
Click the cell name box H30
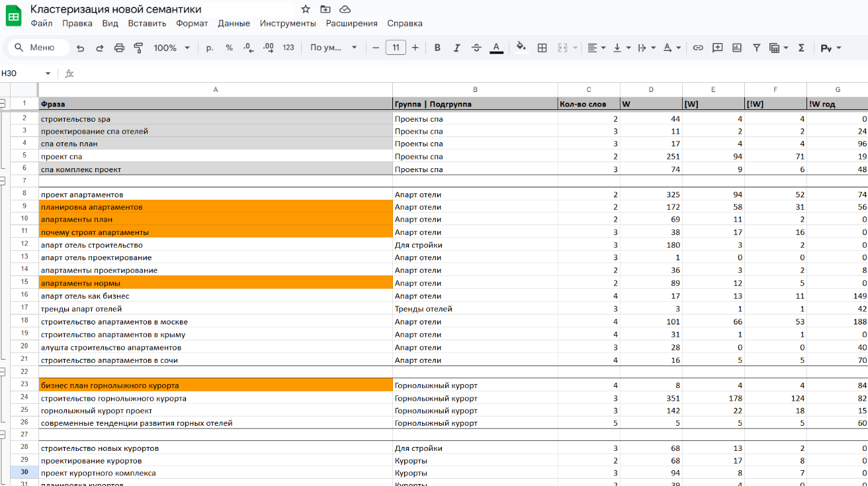26,73
